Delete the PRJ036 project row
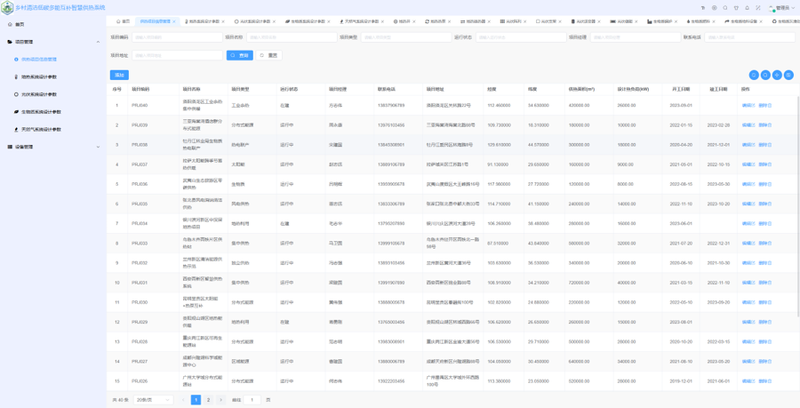 (x=765, y=184)
